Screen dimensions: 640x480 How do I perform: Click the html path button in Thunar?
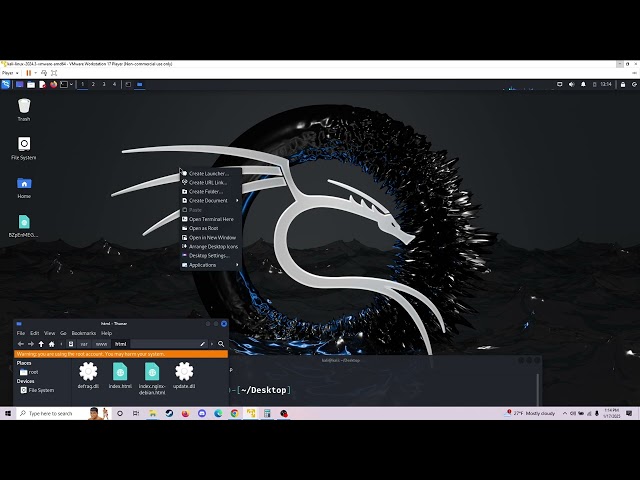(x=120, y=344)
